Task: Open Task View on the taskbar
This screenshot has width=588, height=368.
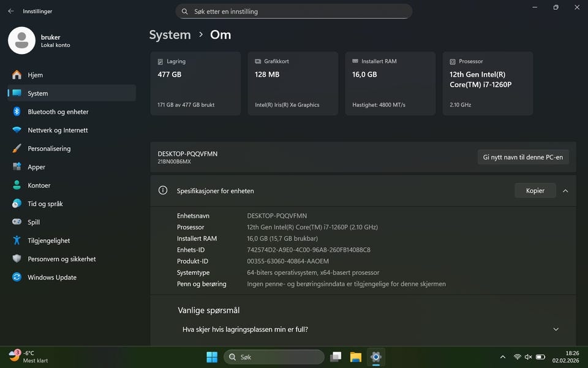Action: [336, 357]
